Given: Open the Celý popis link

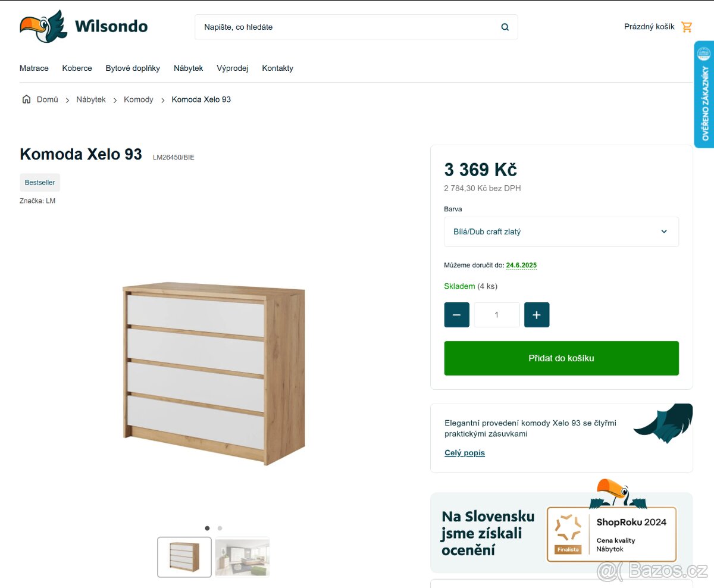Looking at the screenshot, I should coord(465,453).
